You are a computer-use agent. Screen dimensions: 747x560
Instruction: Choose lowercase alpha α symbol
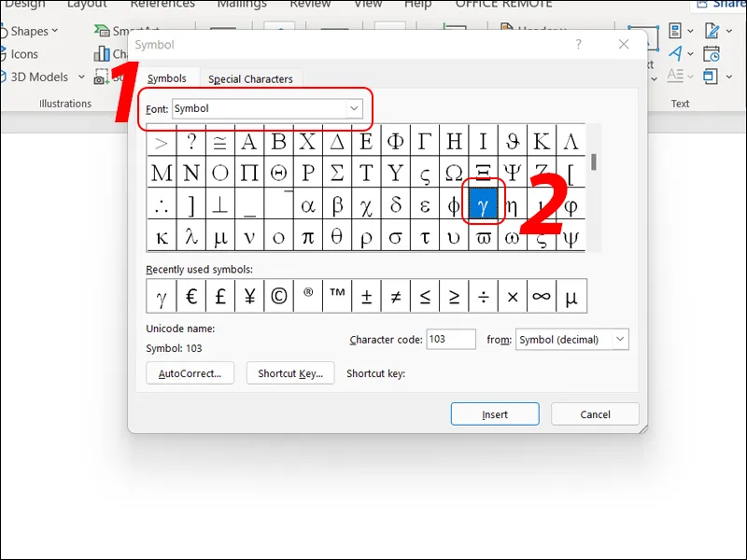(x=308, y=204)
